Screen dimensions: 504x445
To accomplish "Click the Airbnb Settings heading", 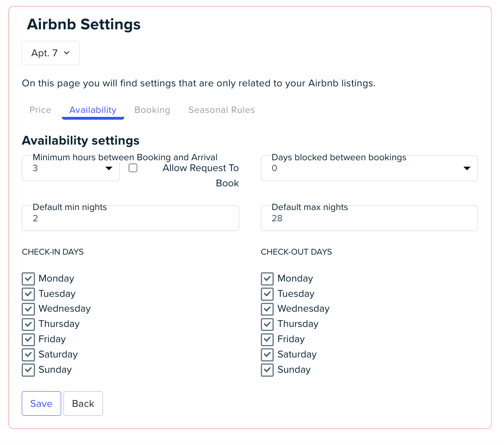I will click(84, 24).
